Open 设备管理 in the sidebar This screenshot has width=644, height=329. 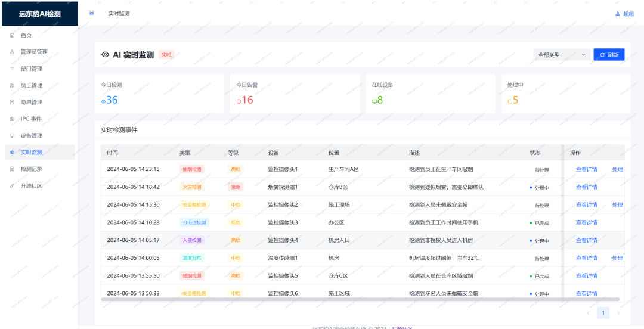coord(39,135)
